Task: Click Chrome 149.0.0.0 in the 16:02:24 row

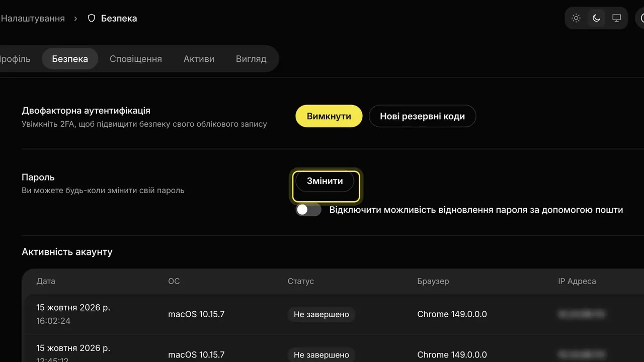Action: tap(452, 314)
